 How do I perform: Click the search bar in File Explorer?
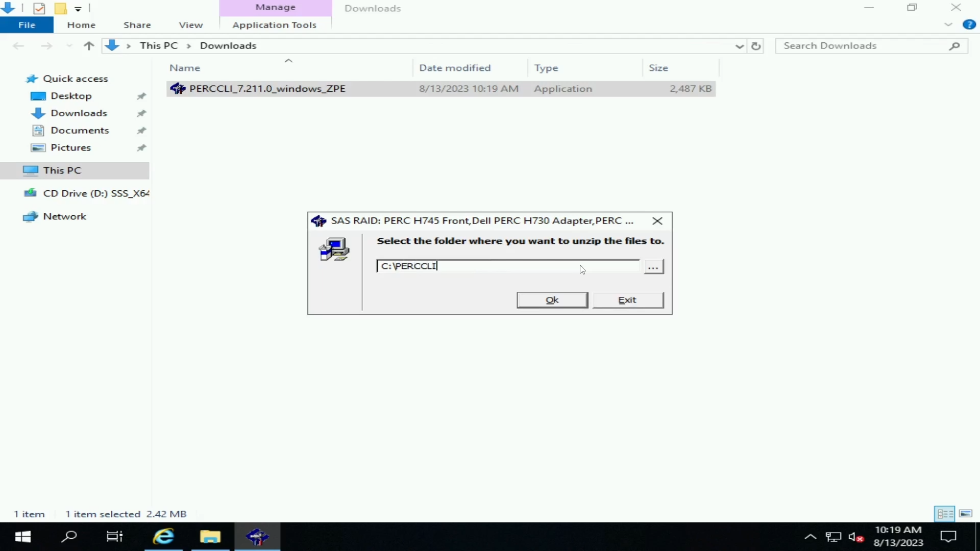[x=868, y=45]
